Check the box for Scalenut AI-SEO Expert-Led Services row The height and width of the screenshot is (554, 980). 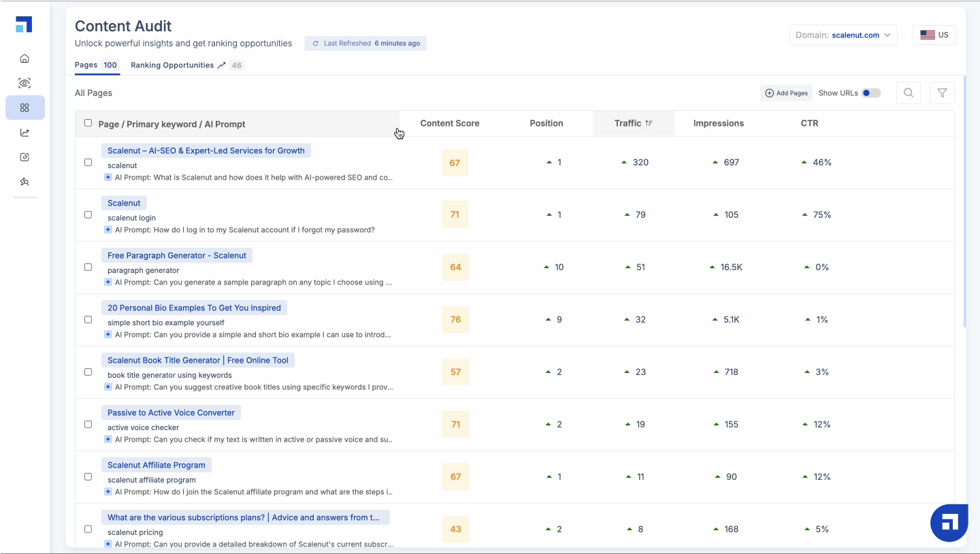point(88,163)
